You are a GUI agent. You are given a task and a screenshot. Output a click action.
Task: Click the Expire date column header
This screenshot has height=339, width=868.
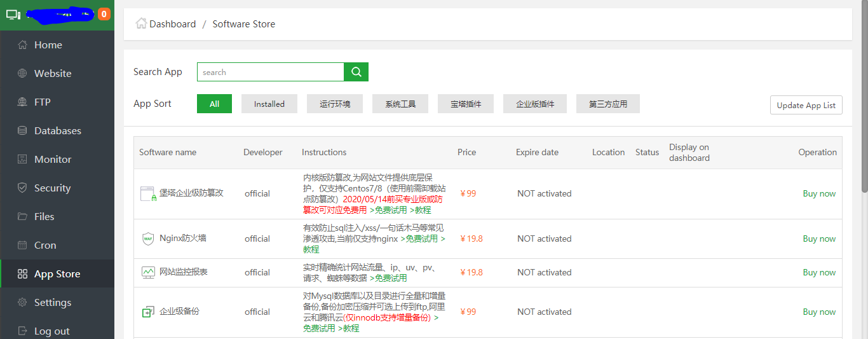pyautogui.click(x=537, y=153)
